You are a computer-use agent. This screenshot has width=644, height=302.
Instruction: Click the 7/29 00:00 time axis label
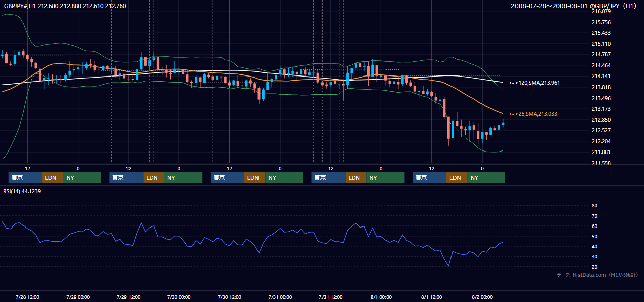(x=78, y=297)
